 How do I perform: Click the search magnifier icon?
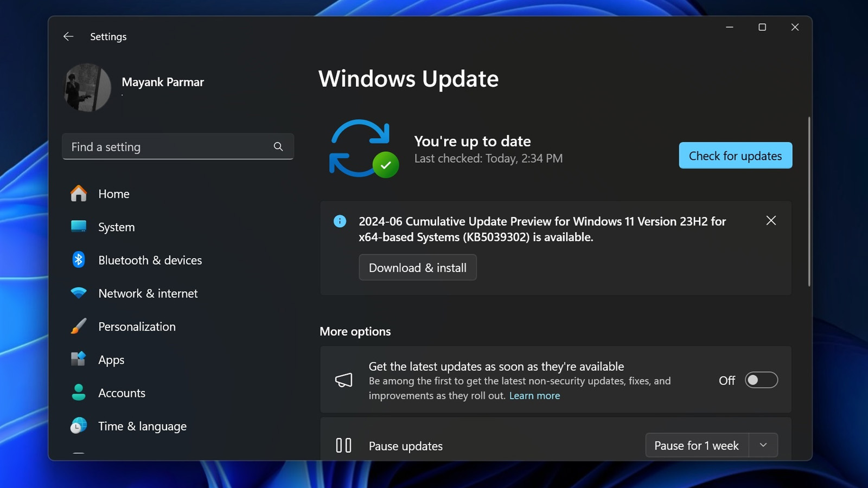click(x=278, y=146)
